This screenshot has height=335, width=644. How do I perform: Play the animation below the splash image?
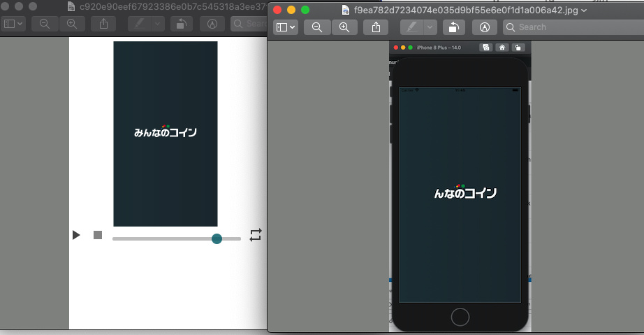76,235
